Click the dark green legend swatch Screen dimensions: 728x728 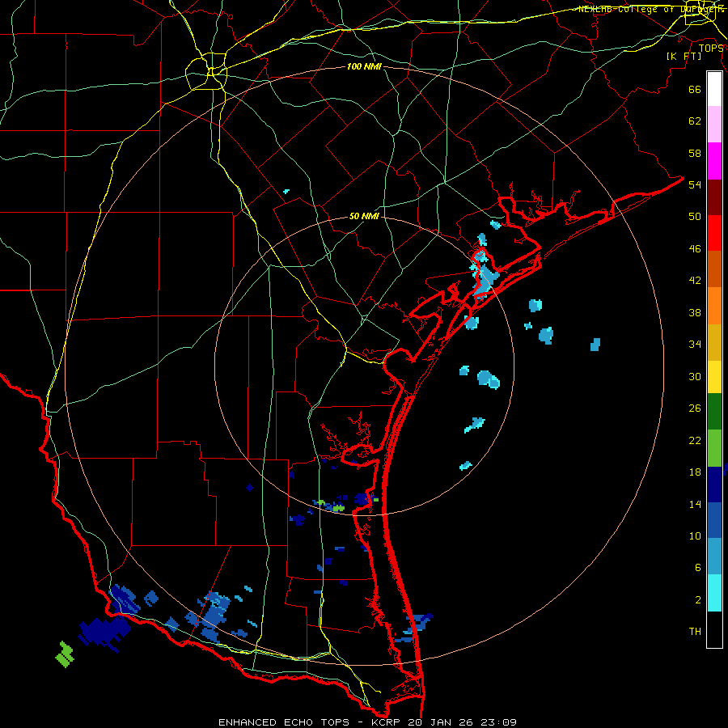tap(714, 412)
